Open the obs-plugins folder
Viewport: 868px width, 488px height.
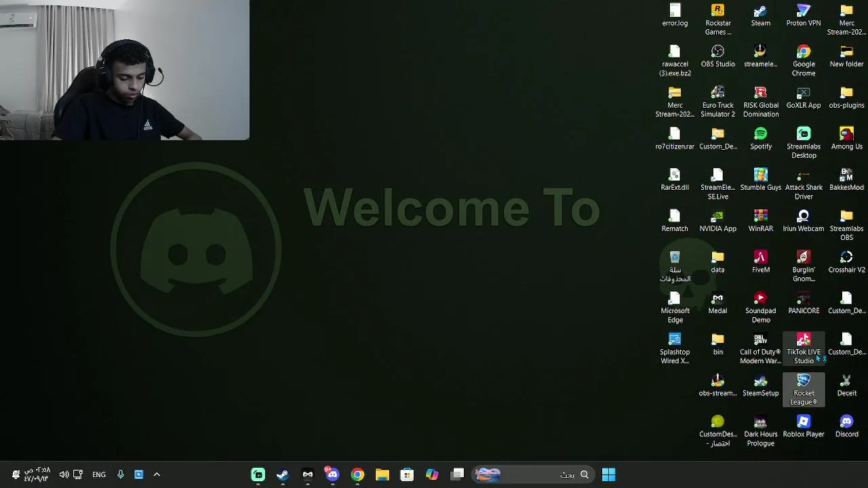point(846,98)
